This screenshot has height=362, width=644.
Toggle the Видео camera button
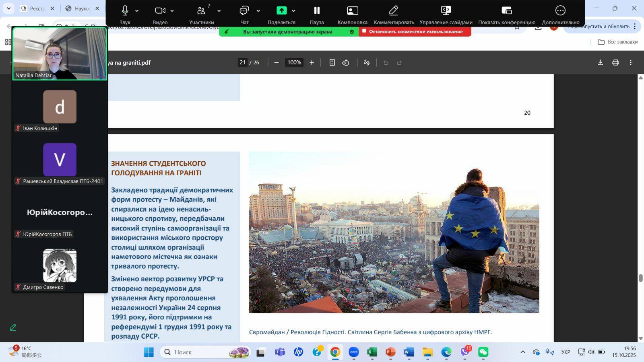(160, 11)
